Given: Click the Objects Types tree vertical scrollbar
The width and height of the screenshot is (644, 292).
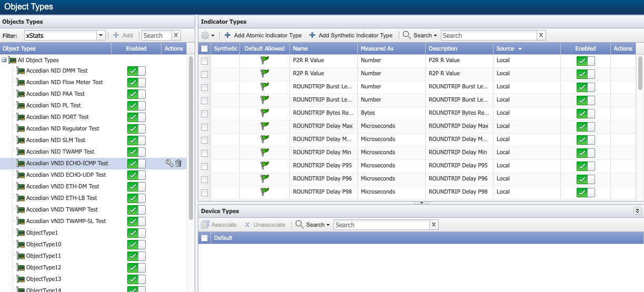Looking at the screenshot, I should click(191, 137).
